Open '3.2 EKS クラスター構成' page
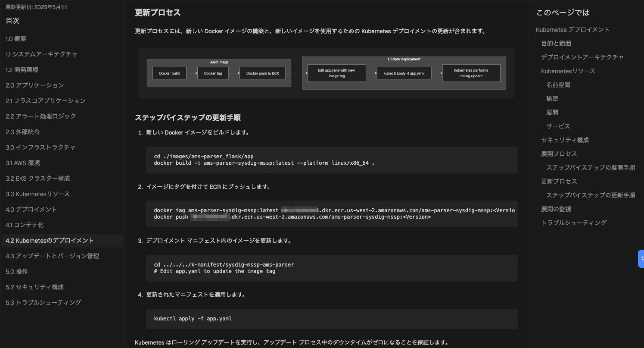This screenshot has width=644, height=348. point(37,179)
